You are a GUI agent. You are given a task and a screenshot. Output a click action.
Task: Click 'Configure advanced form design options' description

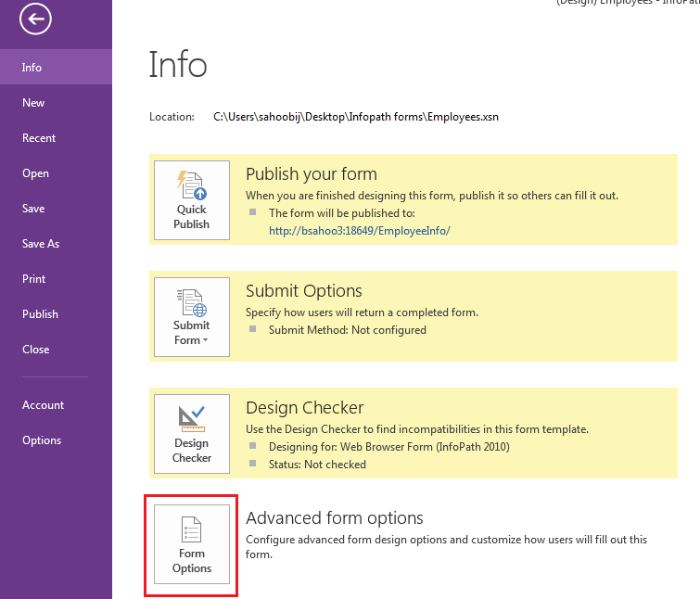[446, 547]
